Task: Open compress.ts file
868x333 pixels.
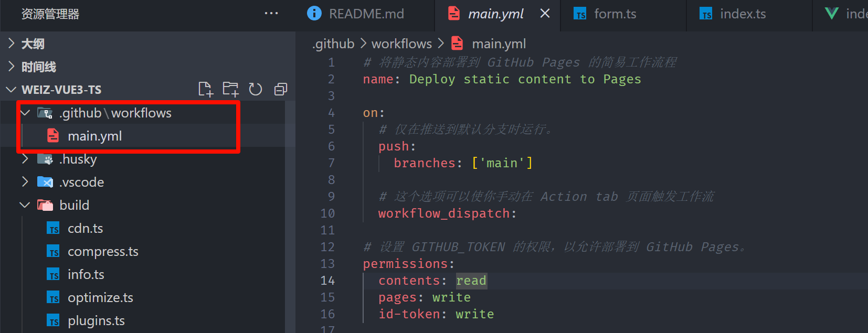Action: point(103,251)
